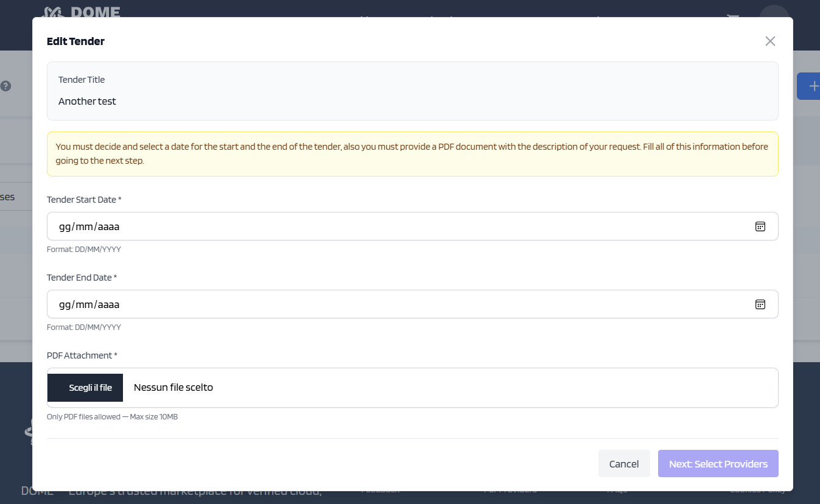Image resolution: width=820 pixels, height=504 pixels.
Task: Select the day segment of Tender Start Date
Action: click(x=65, y=226)
